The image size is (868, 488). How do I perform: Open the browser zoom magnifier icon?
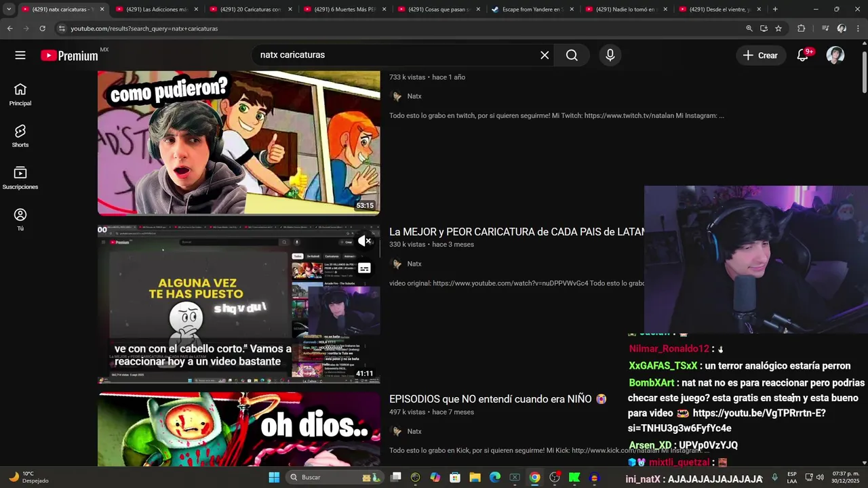(x=749, y=28)
